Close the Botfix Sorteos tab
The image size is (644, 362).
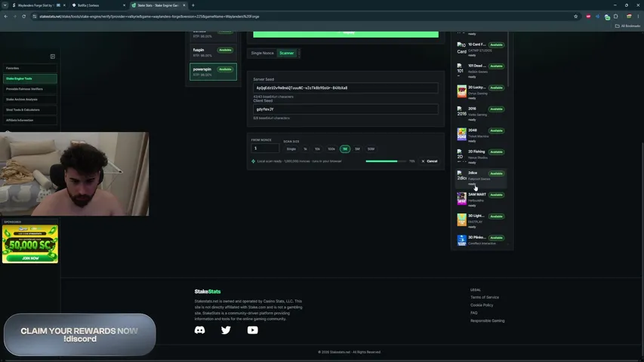[x=124, y=5]
